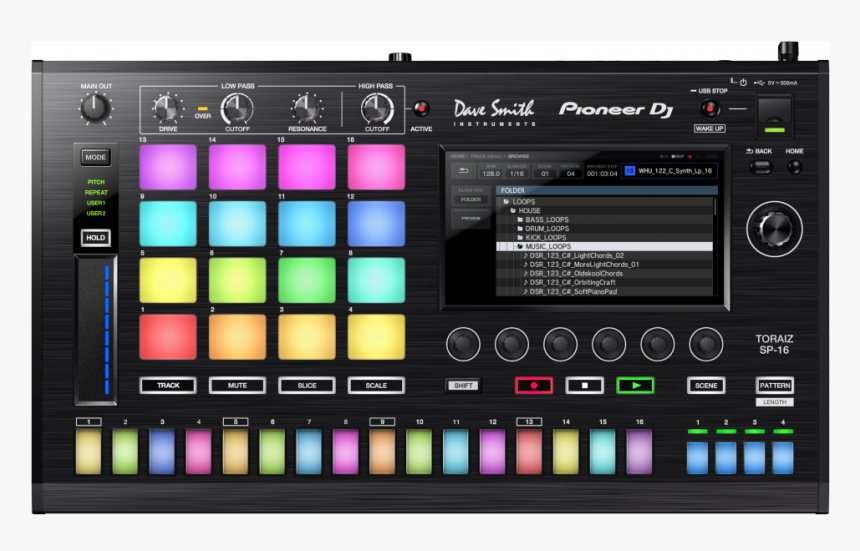The image size is (860, 551).
Task: Open the Quantize 1/16 setting
Action: click(517, 171)
